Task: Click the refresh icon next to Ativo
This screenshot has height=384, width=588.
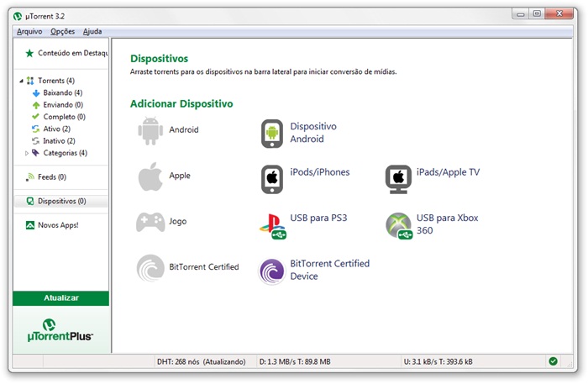Action: 35,129
